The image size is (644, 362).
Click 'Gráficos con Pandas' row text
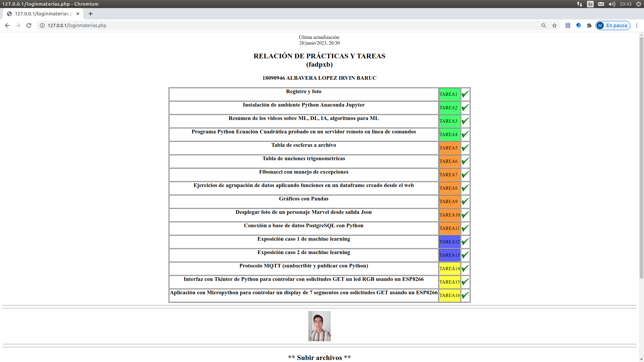[304, 199]
